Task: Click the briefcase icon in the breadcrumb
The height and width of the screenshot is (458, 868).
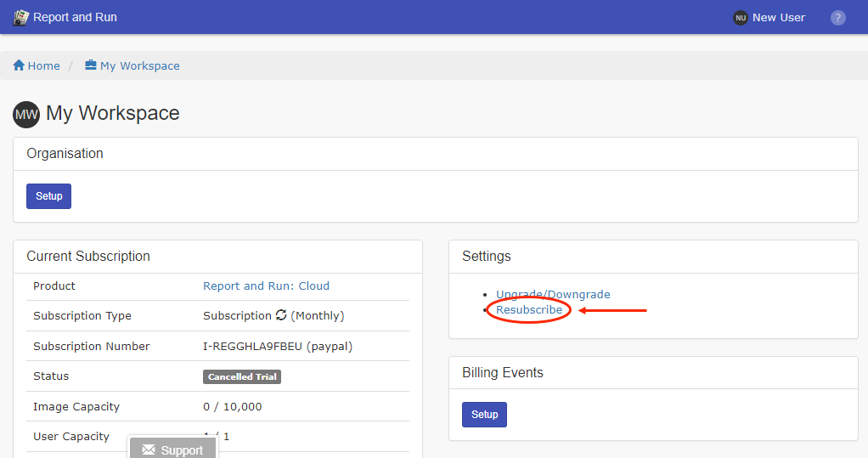Action: coord(91,65)
